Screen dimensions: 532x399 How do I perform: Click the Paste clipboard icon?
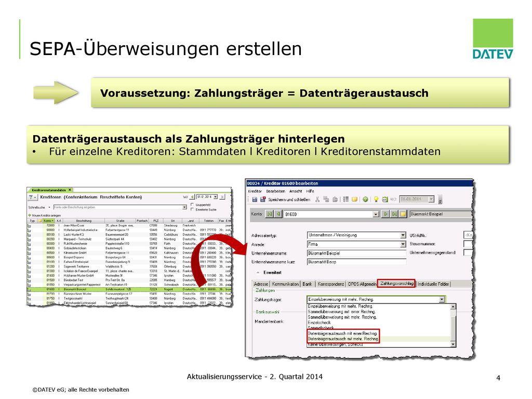click(335, 199)
